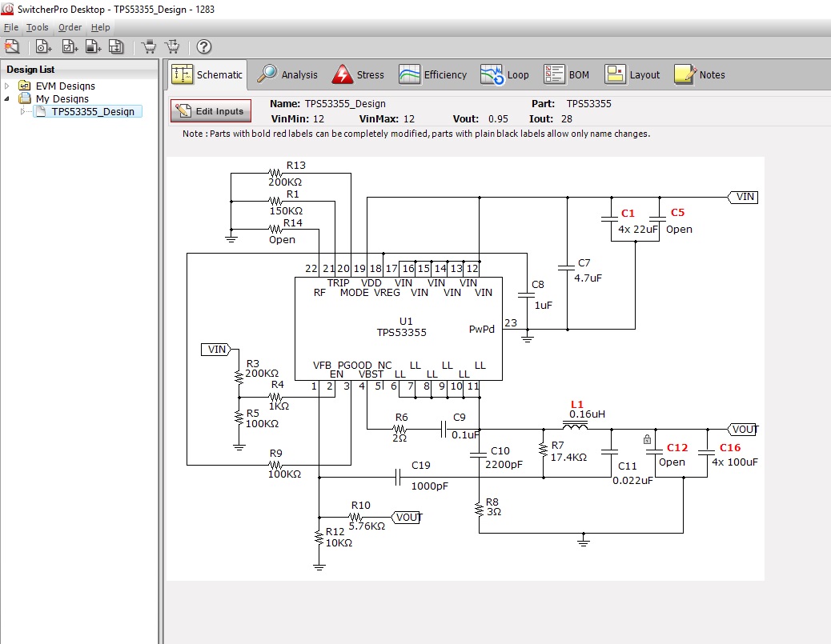The image size is (831, 644).
Task: Click the copy design documents toolbar icon
Action: [x=116, y=46]
